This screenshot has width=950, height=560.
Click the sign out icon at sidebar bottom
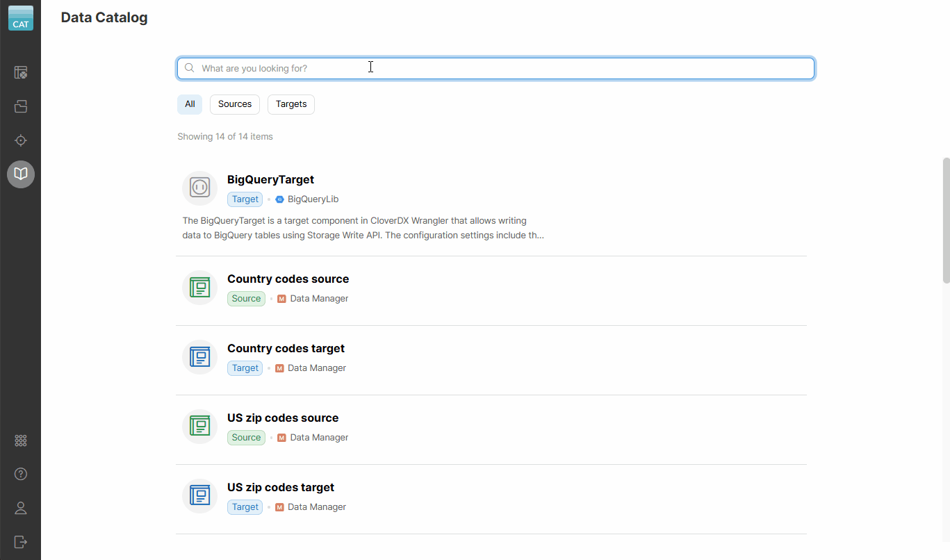(20, 542)
